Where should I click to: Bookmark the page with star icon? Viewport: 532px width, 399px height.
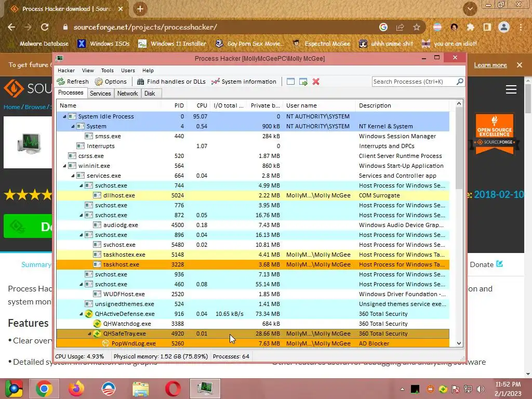(417, 27)
